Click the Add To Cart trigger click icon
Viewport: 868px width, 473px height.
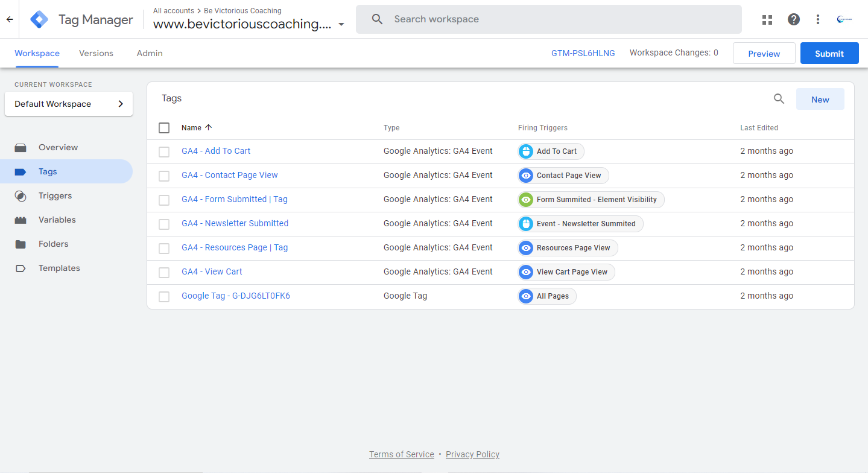click(x=526, y=151)
